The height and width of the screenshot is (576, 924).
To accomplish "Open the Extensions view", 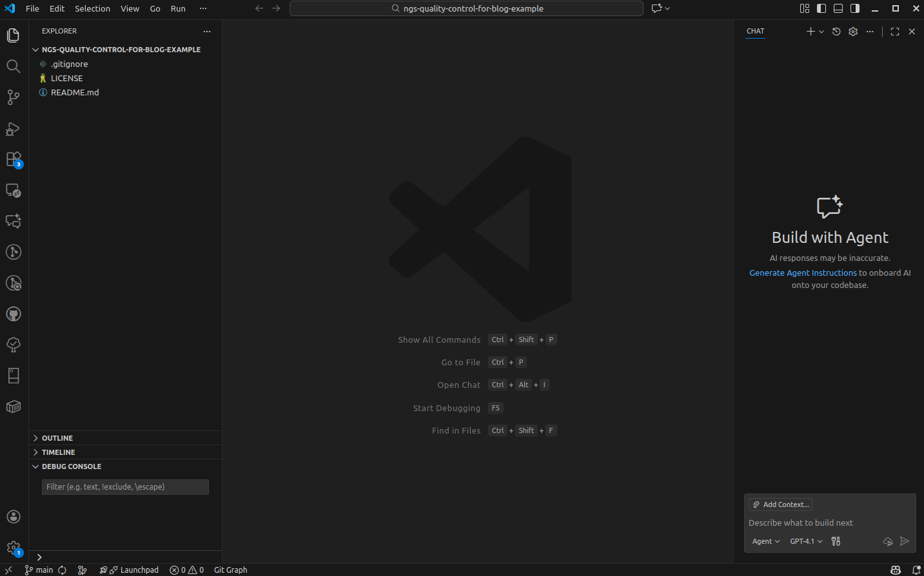I will (x=13, y=158).
